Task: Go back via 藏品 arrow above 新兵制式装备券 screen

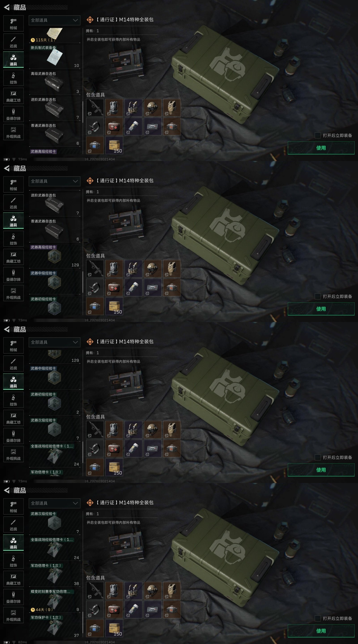Action: pos(7,8)
